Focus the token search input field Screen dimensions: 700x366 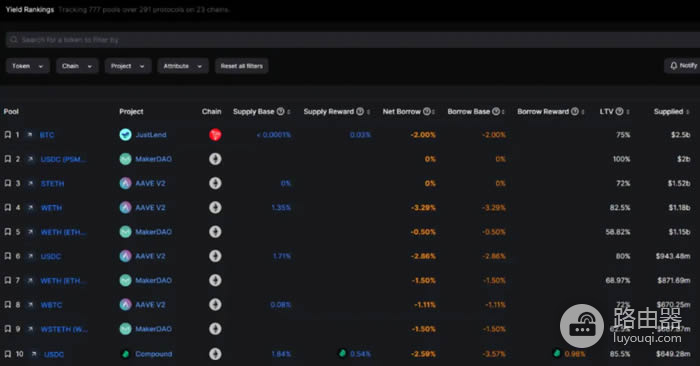[353, 40]
